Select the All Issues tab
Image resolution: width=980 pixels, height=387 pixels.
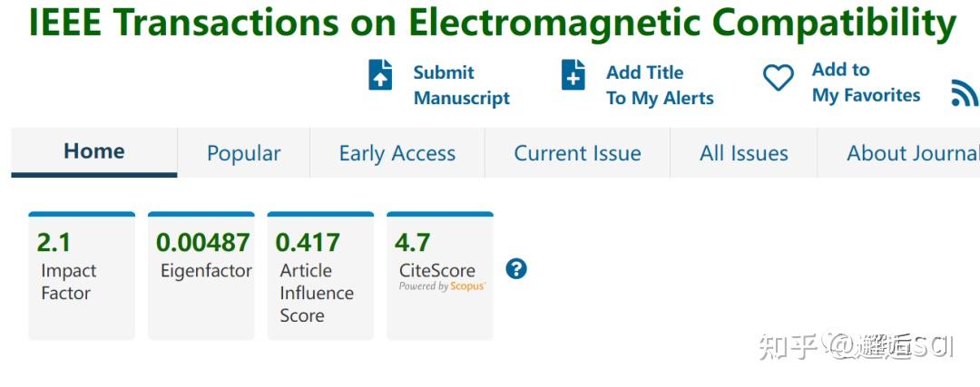744,153
